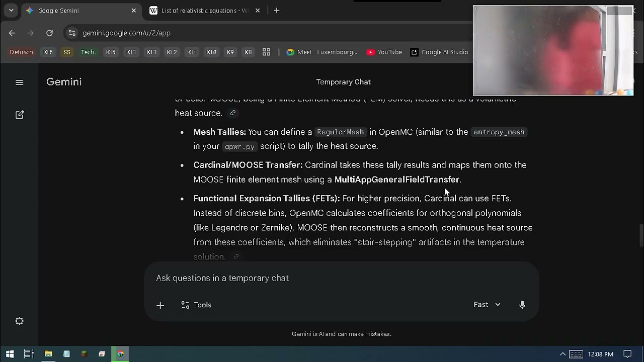644x362 pixels.
Task: Start a new chat with the compose icon
Action: pos(20,115)
